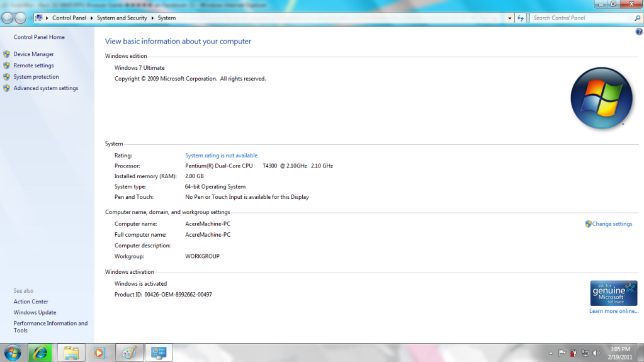This screenshot has height=362, width=644.
Task: Switch to Paint in the taskbar
Action: pos(130,353)
